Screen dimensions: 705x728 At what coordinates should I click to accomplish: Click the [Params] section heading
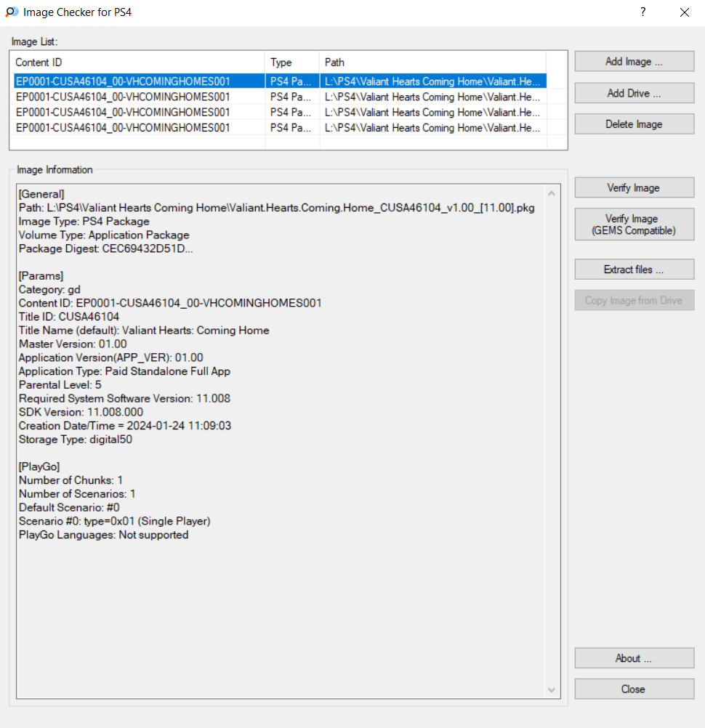click(x=41, y=276)
